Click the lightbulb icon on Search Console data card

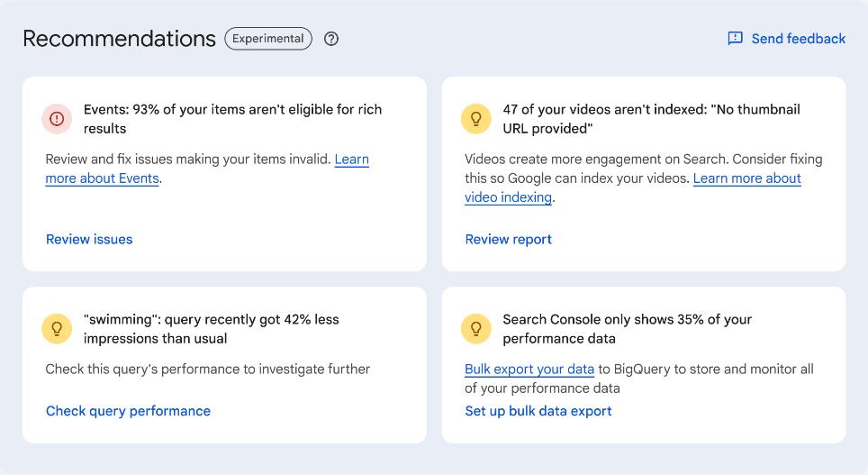[x=476, y=329]
